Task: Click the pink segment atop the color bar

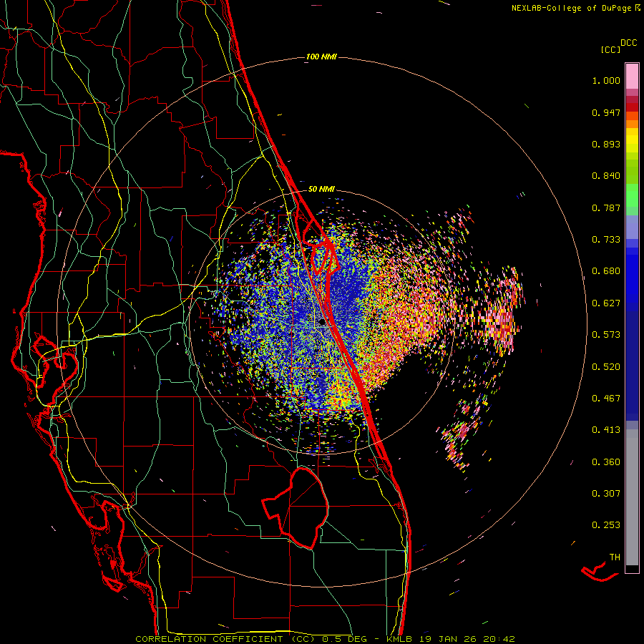Action: 632,77
